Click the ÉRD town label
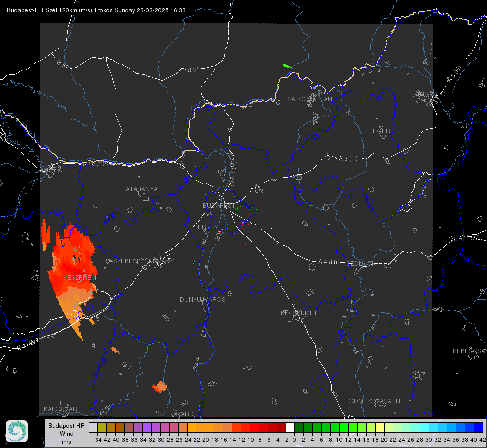Image resolution: width=487 pixels, height=448 pixels. coord(204,227)
